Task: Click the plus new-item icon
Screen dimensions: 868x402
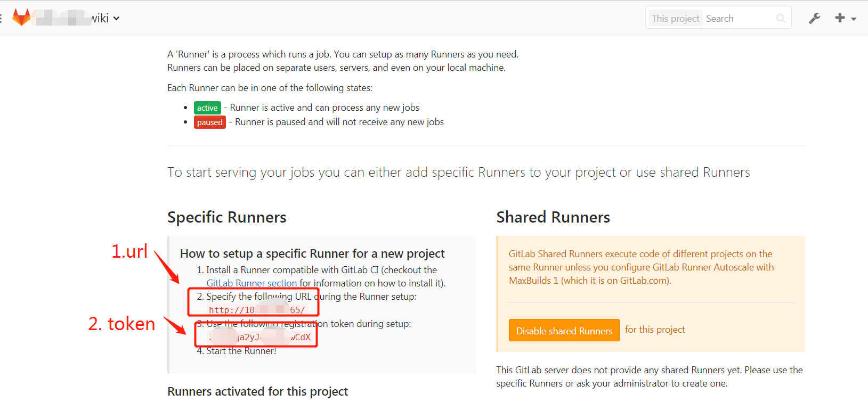Action: [840, 18]
